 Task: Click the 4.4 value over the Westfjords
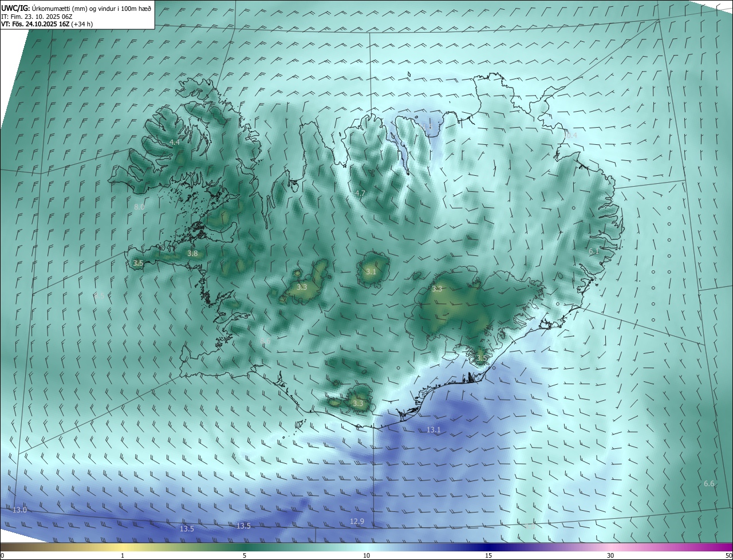click(175, 142)
